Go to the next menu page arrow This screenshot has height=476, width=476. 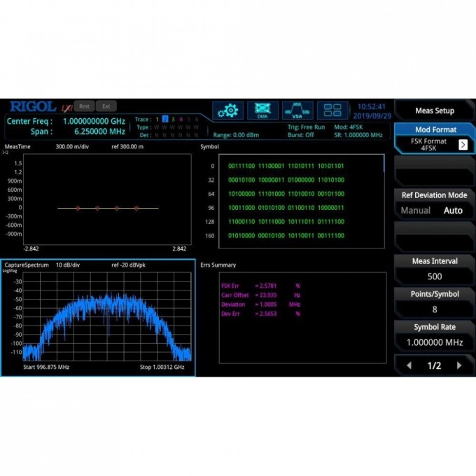click(459, 365)
